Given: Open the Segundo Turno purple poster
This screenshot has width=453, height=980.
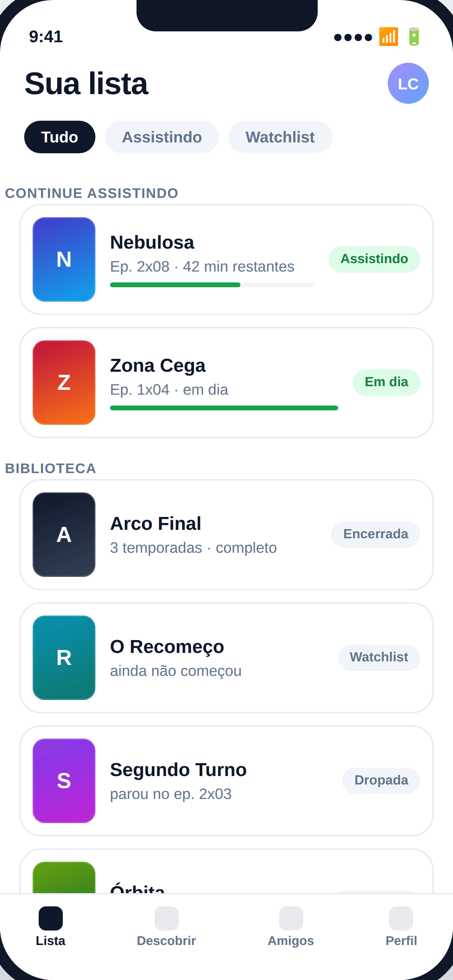Looking at the screenshot, I should [x=64, y=781].
